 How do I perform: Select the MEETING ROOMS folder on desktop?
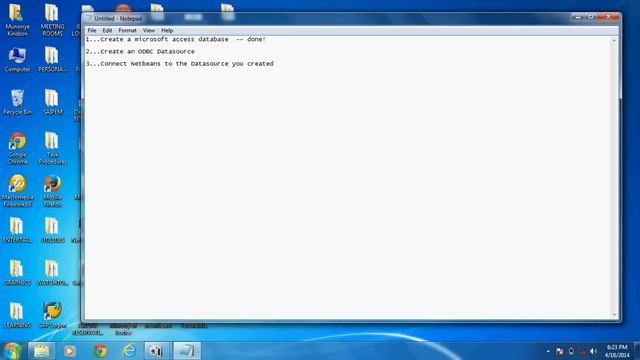pos(52,20)
